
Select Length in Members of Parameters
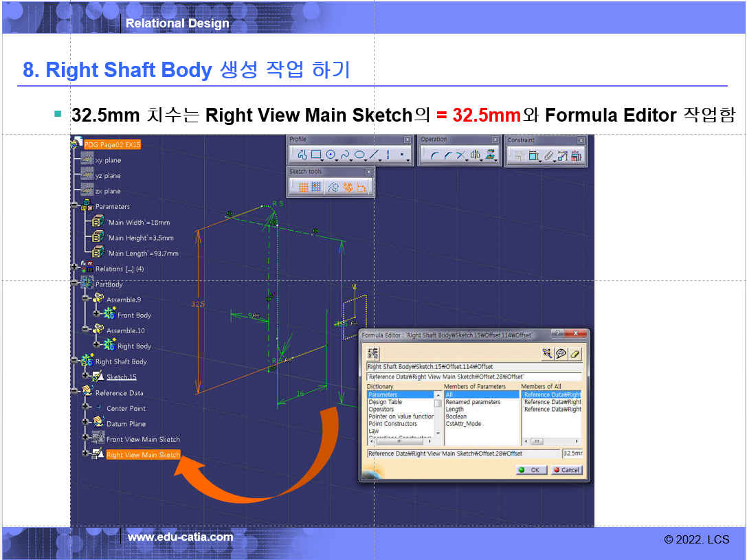pyautogui.click(x=455, y=410)
